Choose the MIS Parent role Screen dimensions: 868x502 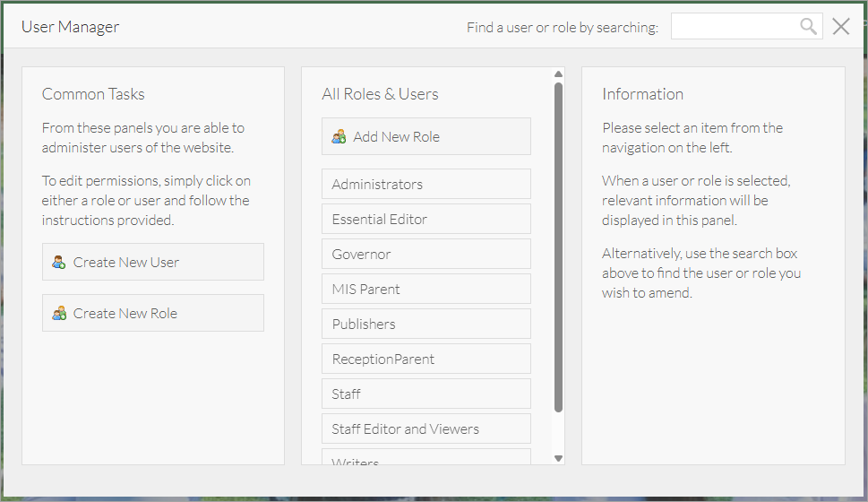point(425,290)
